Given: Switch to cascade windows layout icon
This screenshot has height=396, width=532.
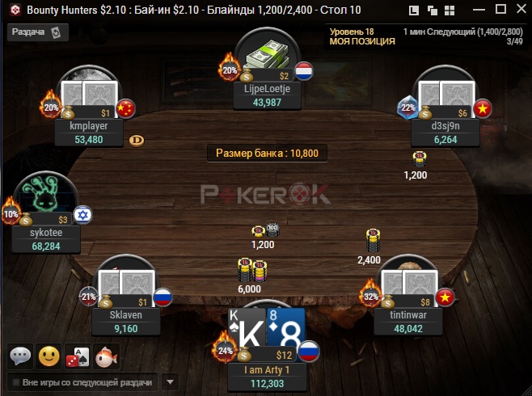Looking at the screenshot, I should coord(433,11).
